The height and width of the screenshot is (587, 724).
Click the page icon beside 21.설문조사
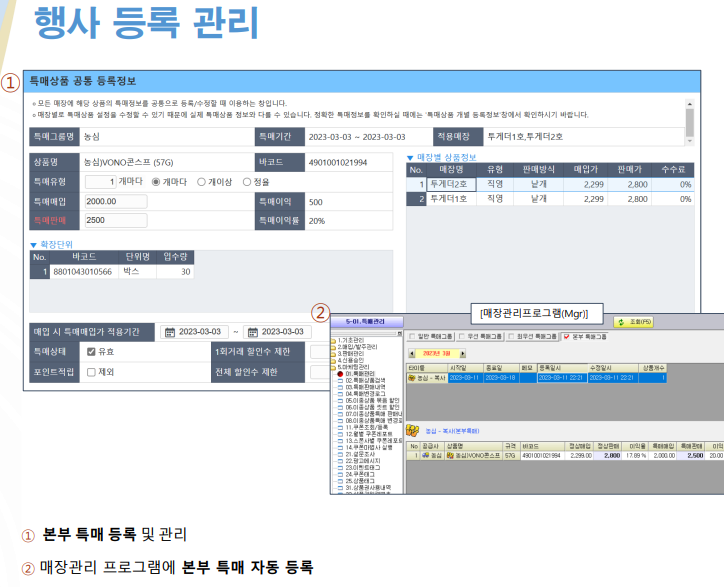[340, 455]
